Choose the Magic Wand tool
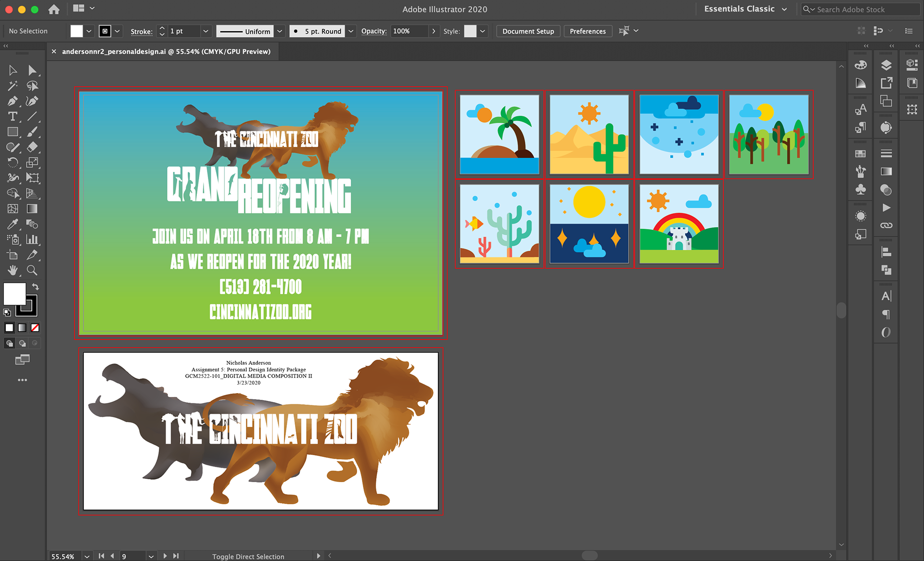The height and width of the screenshot is (561, 924). [13, 86]
